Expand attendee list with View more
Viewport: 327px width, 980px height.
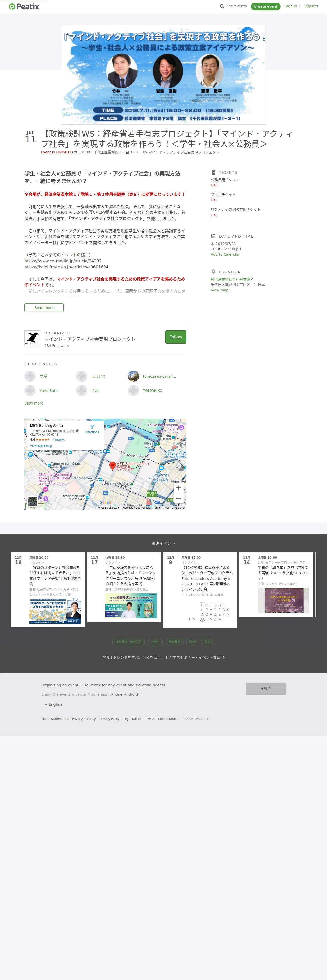coord(34,403)
